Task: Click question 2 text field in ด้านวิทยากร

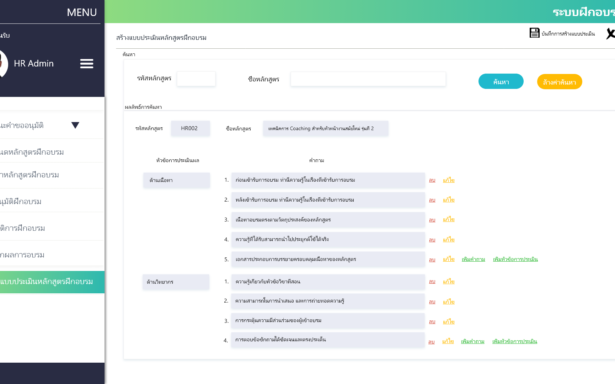Action: click(328, 301)
